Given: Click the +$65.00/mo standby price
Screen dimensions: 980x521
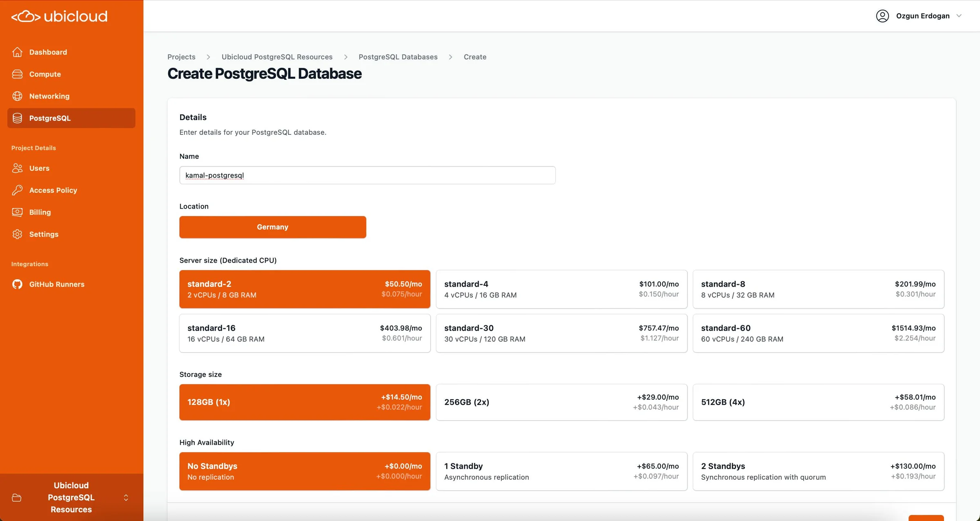Looking at the screenshot, I should [658, 466].
